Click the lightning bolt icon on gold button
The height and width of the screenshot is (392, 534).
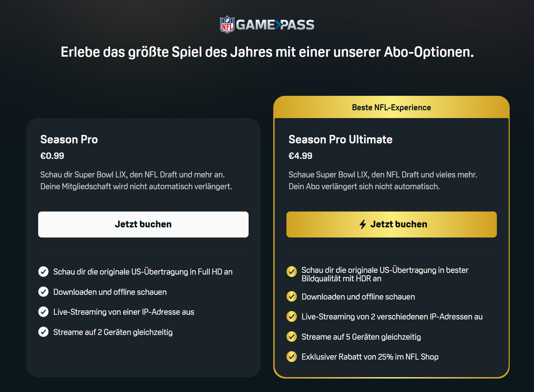click(x=363, y=224)
